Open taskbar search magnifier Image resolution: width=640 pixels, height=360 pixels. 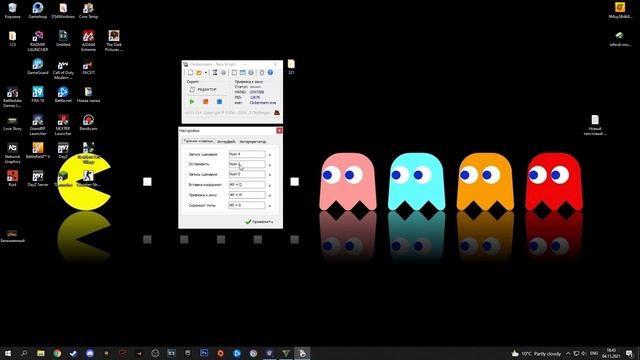click(x=24, y=353)
